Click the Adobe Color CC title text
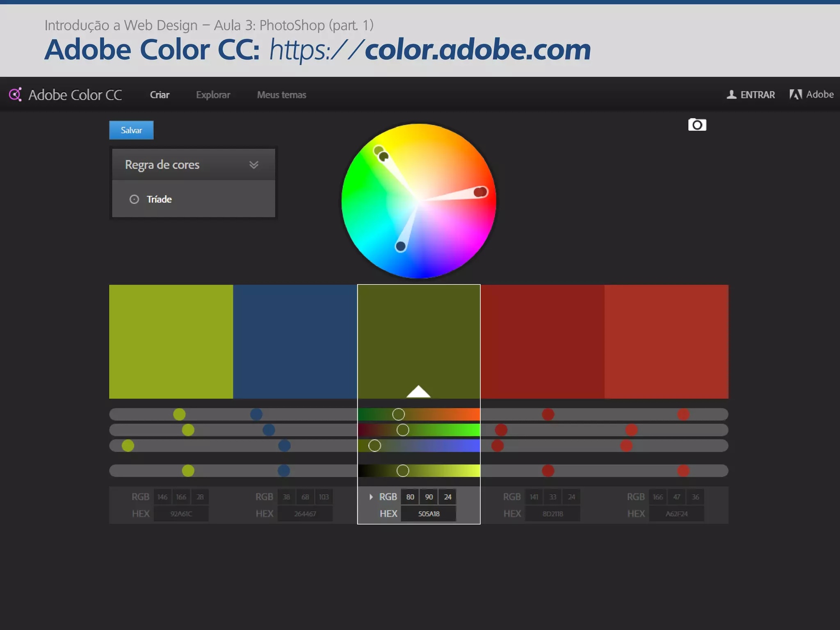Viewport: 840px width, 630px height. [x=75, y=95]
